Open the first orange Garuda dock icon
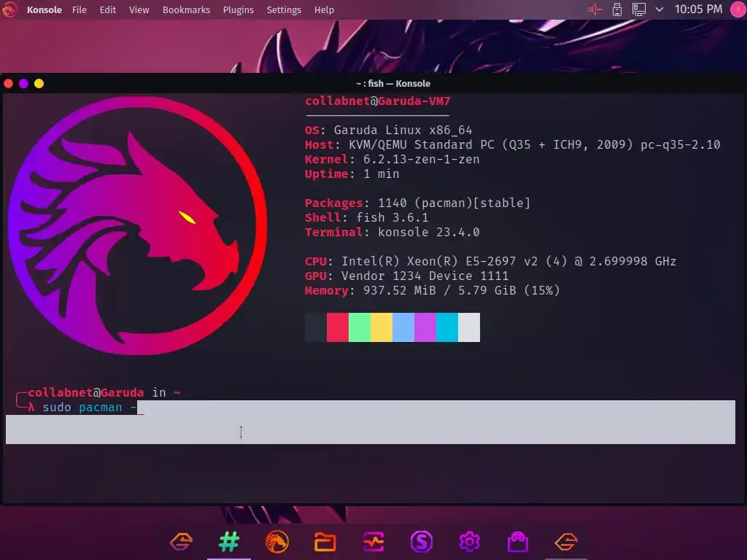The width and height of the screenshot is (747, 560). (x=181, y=542)
